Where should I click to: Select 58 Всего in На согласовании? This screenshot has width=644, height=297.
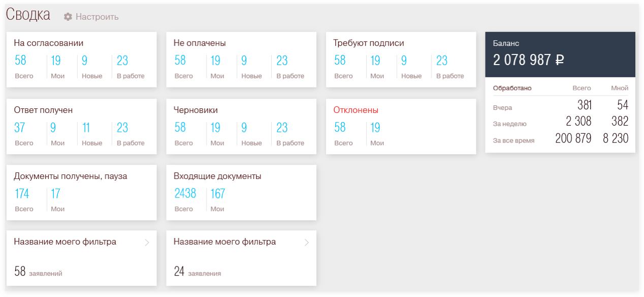point(24,67)
